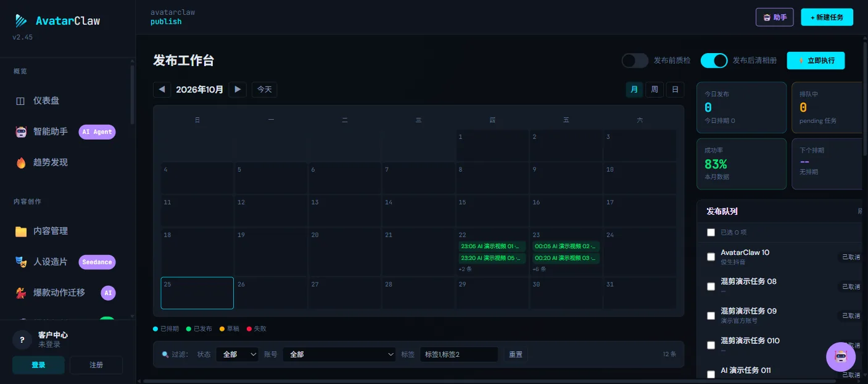This screenshot has height=384, width=868.
Task: Click the 已发布 legend color dot
Action: tap(189, 329)
